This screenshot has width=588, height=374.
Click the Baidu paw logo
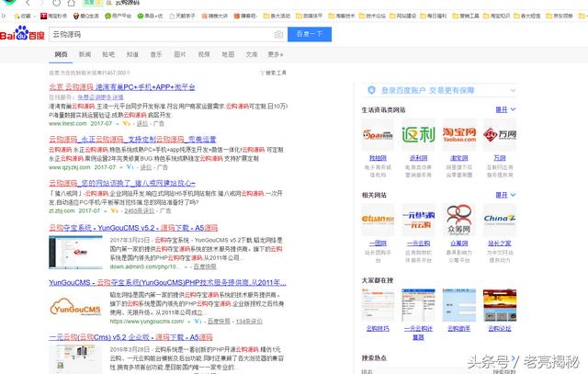coord(22,32)
